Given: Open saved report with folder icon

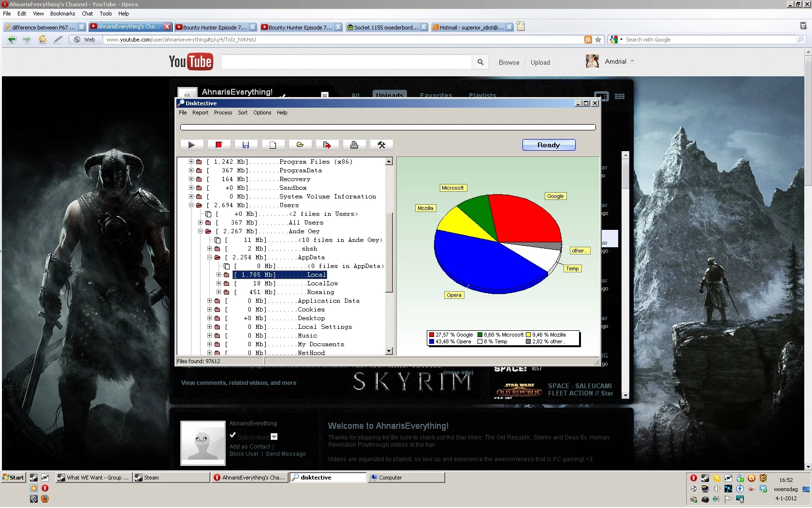Looking at the screenshot, I should point(300,145).
